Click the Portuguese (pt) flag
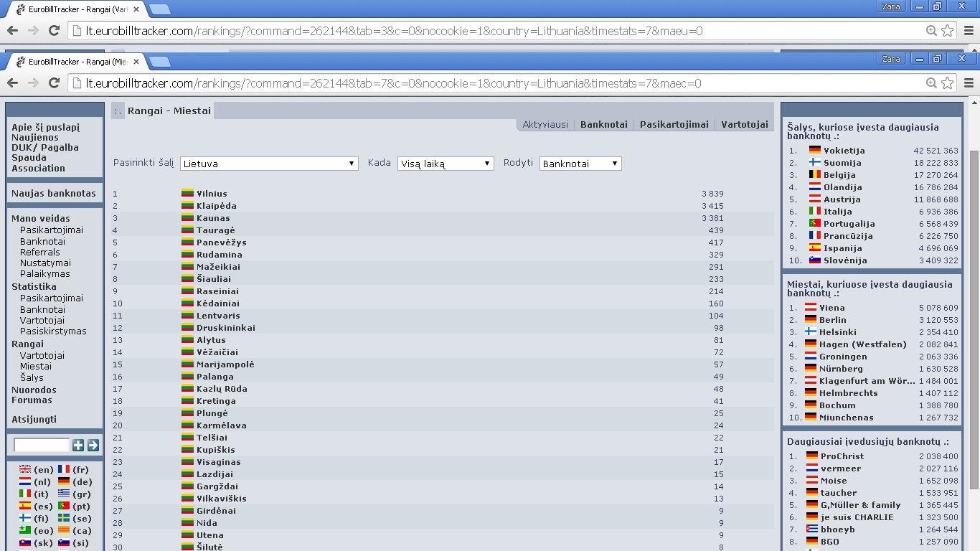 [64, 507]
